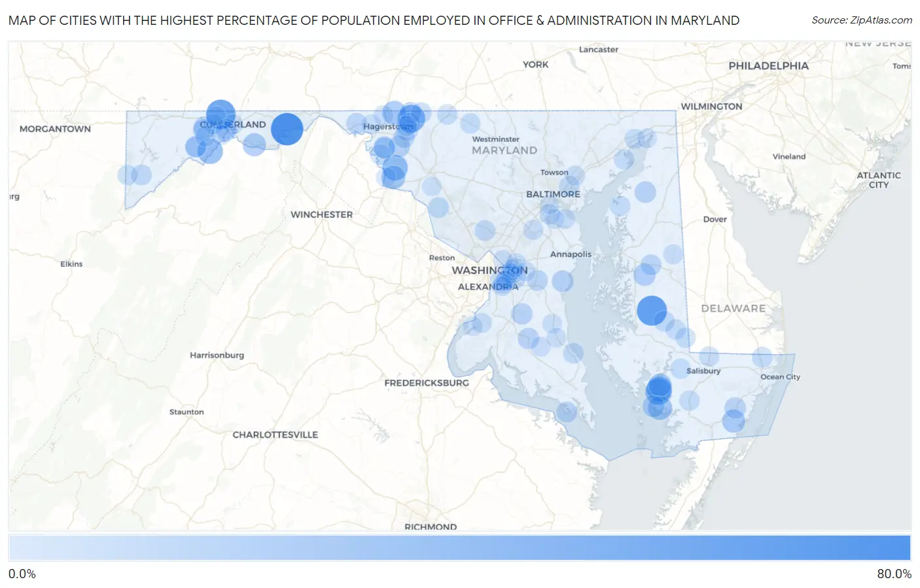Image resolution: width=920 pixels, height=588 pixels.
Task: Click the 0.0% legend minimum label
Action: pos(22,574)
